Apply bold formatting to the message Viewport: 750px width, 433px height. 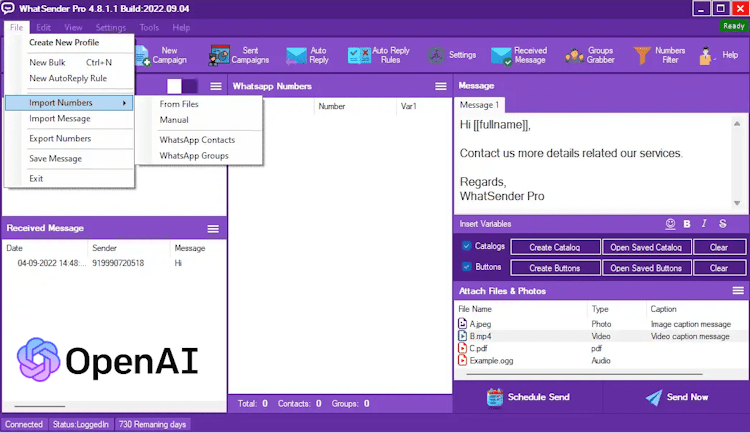coord(687,223)
